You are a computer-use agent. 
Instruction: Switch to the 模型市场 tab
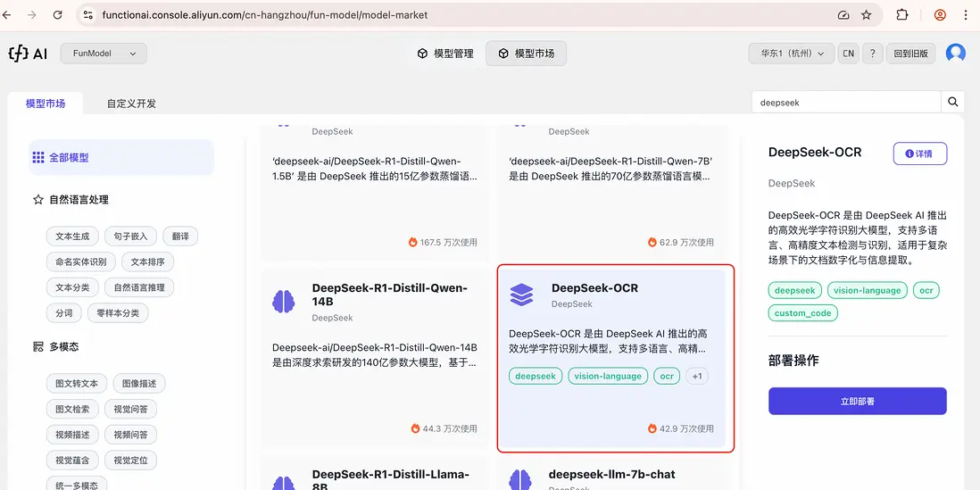[x=45, y=104]
